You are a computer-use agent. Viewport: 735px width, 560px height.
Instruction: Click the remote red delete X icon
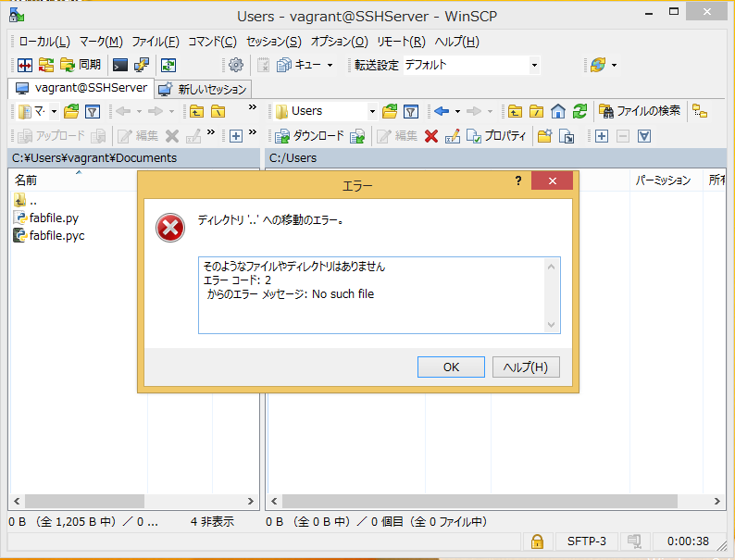tap(431, 136)
